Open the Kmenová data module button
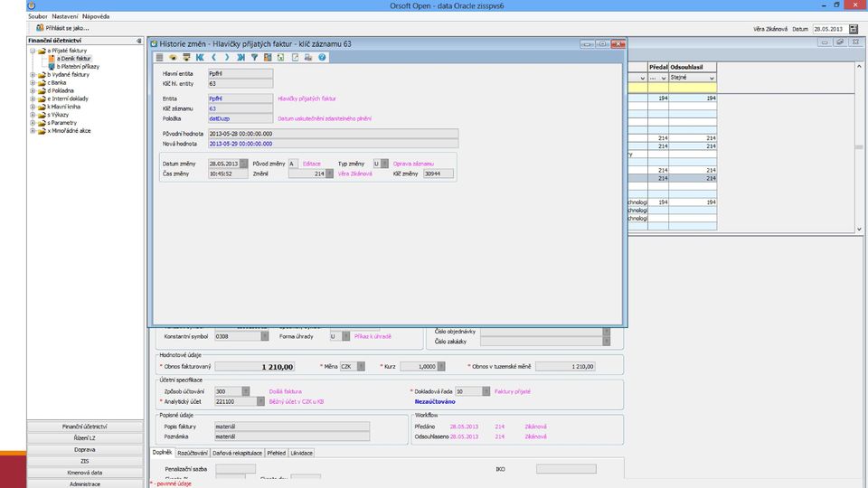The image size is (868, 488). pyautogui.click(x=85, y=473)
